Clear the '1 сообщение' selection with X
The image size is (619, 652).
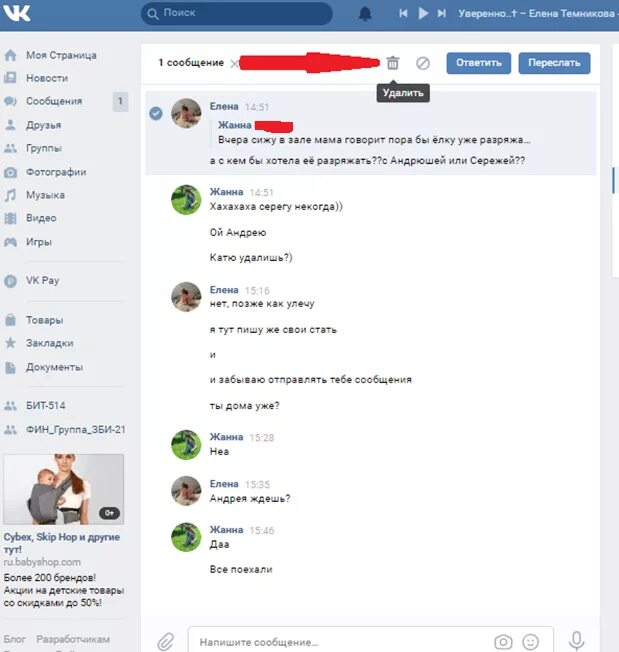(x=234, y=64)
